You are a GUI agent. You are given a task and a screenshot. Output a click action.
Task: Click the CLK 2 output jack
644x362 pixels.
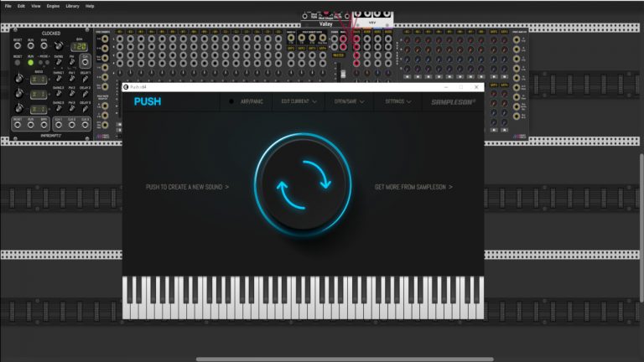(x=71, y=125)
